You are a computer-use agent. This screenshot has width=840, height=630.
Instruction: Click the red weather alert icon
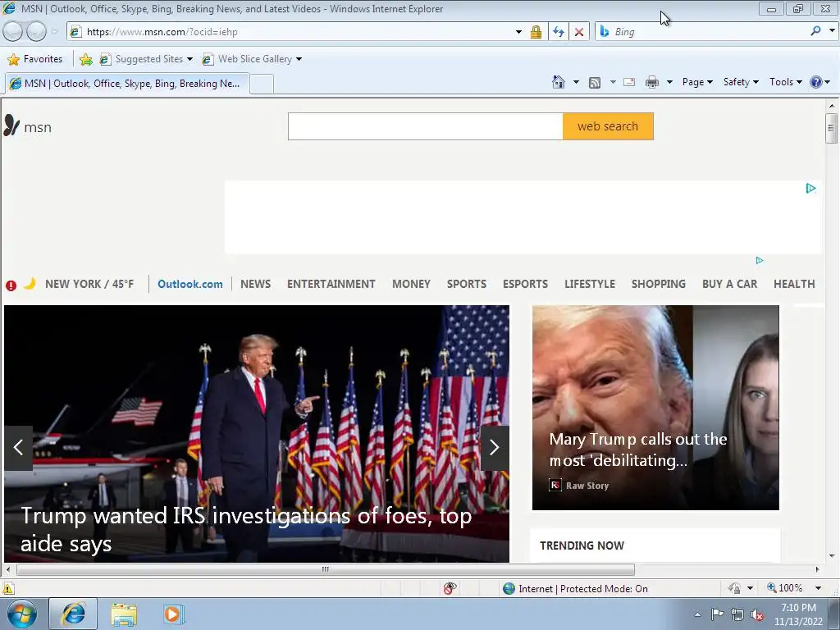click(x=11, y=285)
